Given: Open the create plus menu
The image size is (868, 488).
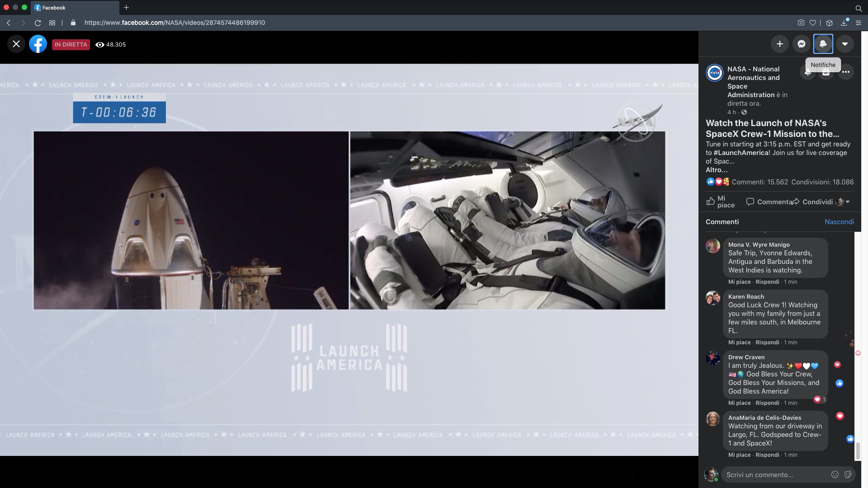Looking at the screenshot, I should (x=779, y=44).
